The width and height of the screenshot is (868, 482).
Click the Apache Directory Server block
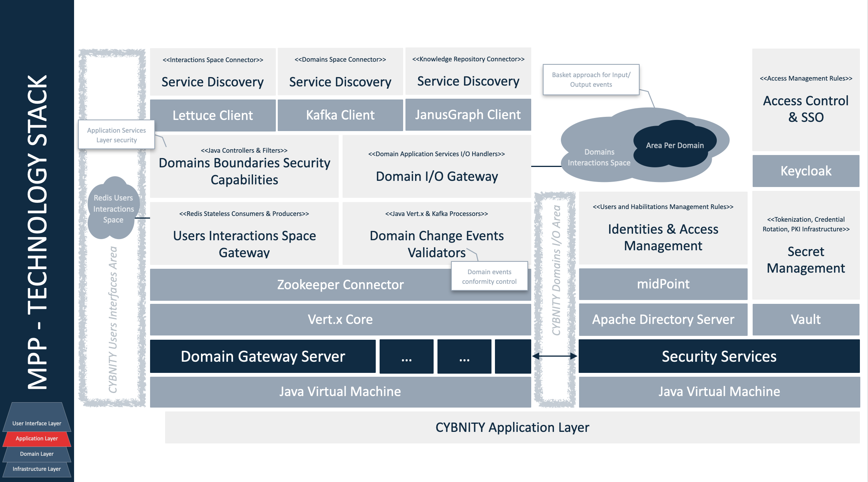click(663, 319)
